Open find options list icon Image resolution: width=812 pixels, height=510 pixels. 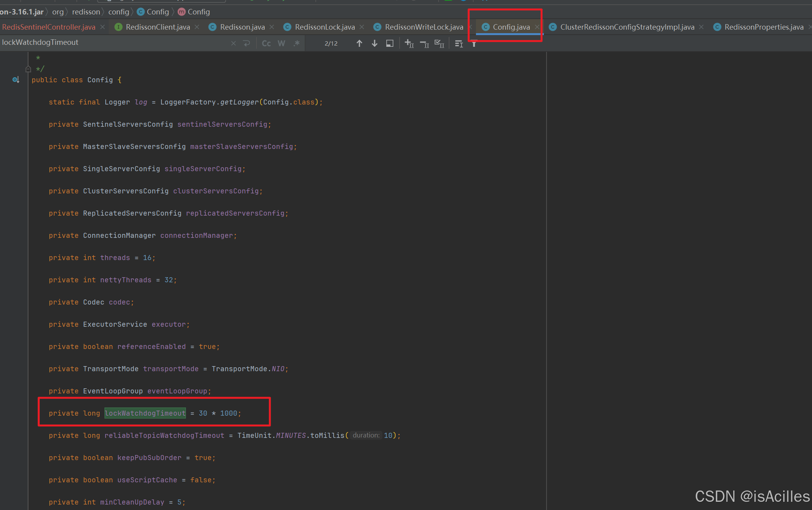coord(458,44)
